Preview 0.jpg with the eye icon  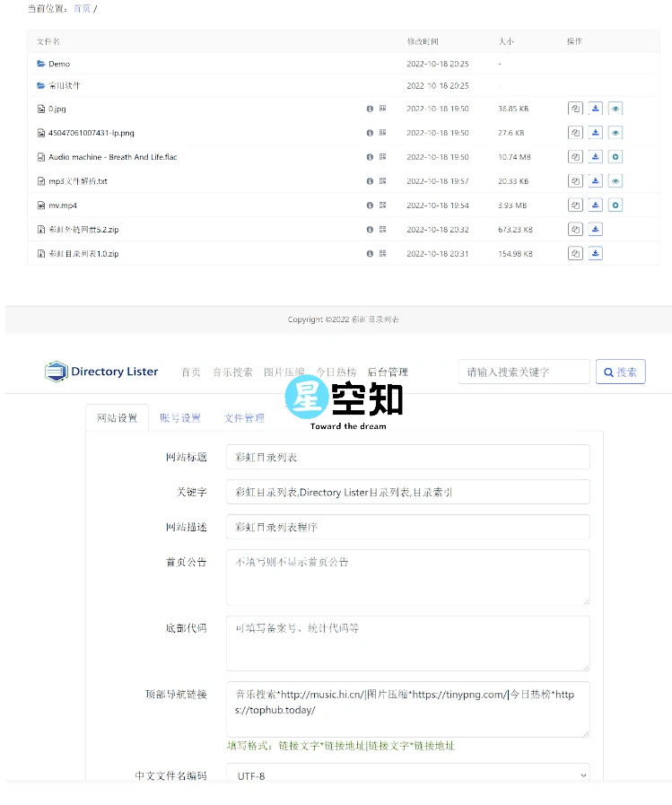pos(615,109)
